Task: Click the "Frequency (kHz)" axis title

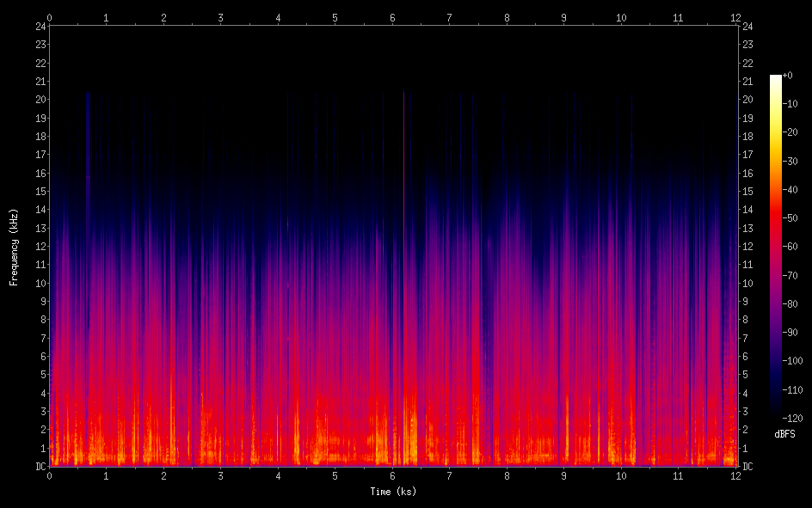Action: point(14,246)
